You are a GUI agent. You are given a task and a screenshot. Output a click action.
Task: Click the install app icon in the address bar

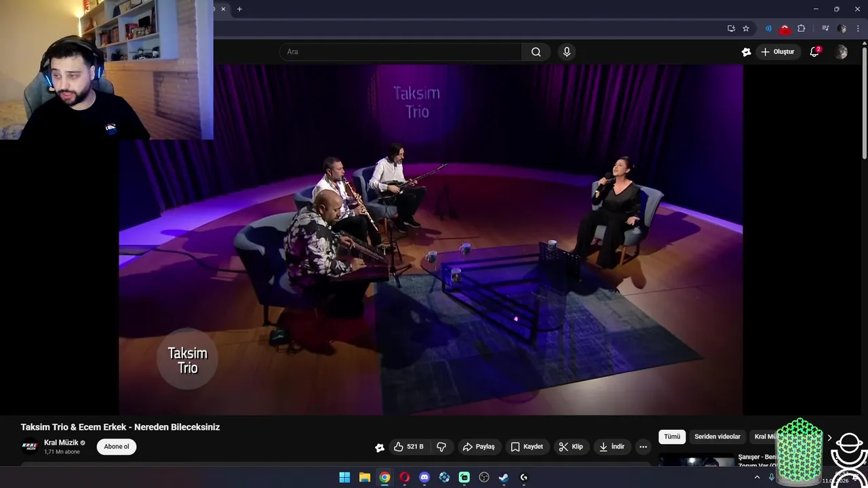731,28
